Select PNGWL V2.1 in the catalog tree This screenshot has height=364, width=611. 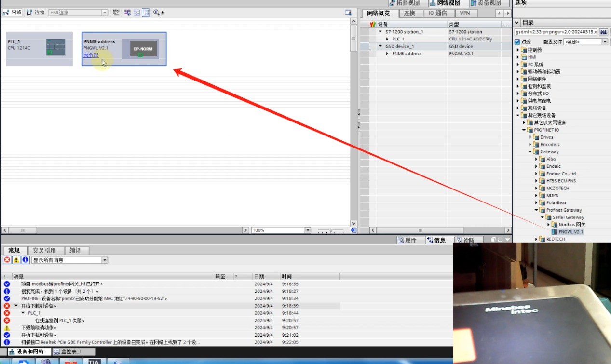(570, 232)
